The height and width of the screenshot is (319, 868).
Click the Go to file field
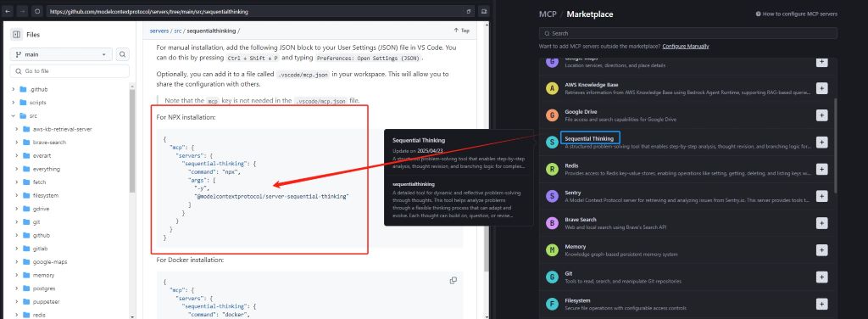pyautogui.click(x=70, y=71)
